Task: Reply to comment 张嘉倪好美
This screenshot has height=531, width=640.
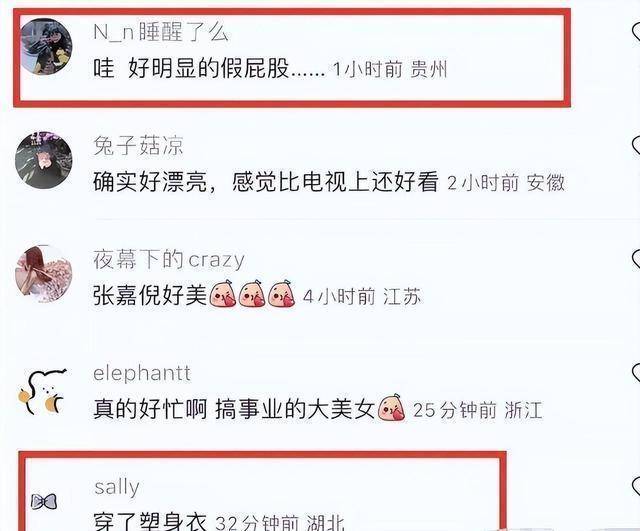Action: coord(194,295)
